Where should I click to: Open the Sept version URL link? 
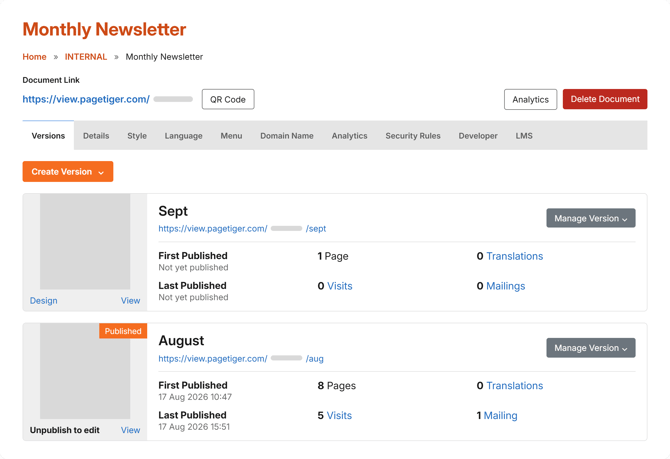(242, 229)
